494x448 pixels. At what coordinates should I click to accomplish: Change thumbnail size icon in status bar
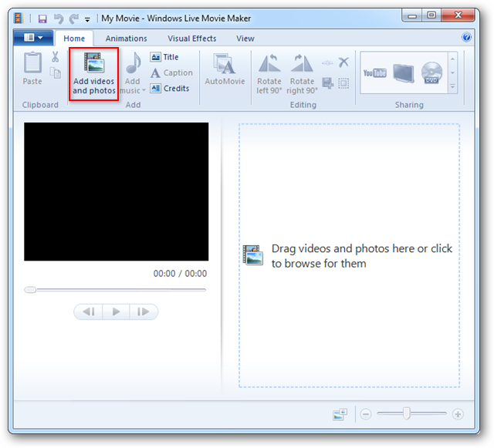[x=340, y=414]
